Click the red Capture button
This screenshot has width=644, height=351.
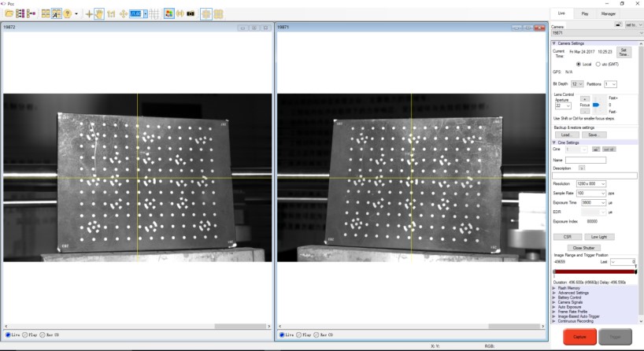(x=579, y=337)
